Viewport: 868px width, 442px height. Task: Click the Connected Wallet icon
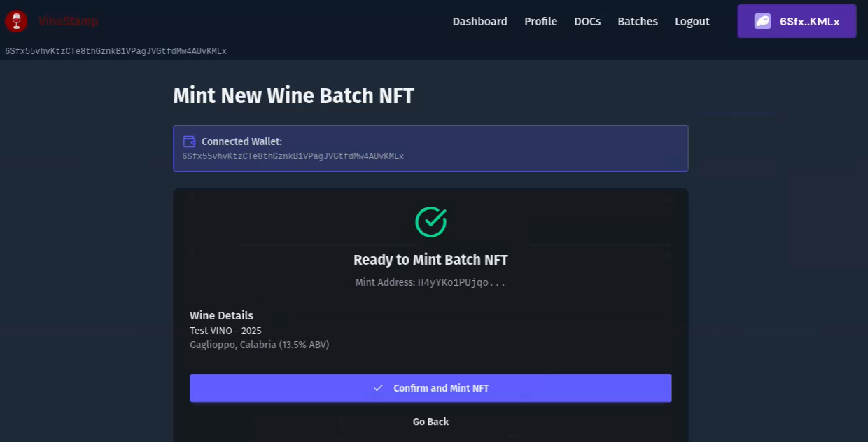point(189,141)
